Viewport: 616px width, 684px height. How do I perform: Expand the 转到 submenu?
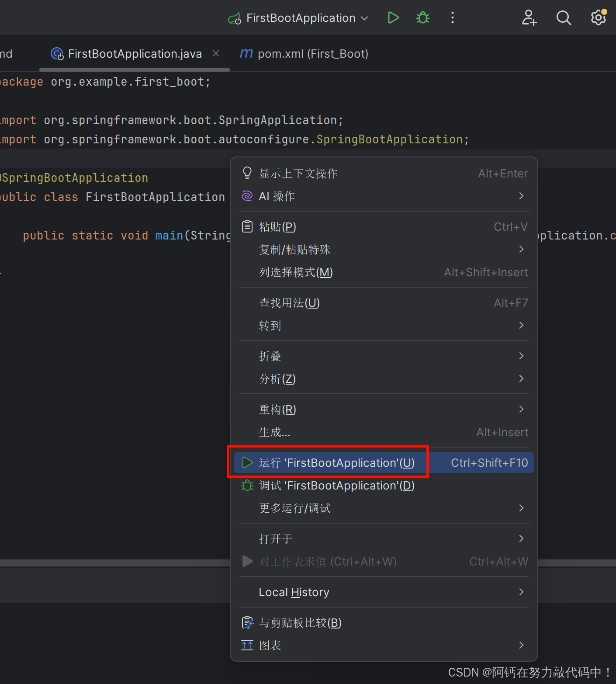click(270, 325)
